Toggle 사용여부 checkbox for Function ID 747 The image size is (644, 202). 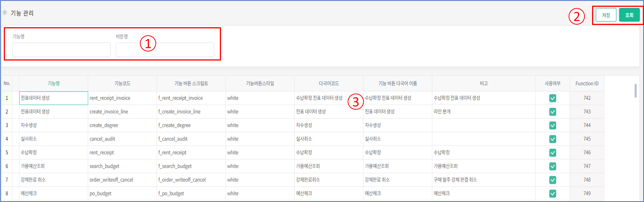pyautogui.click(x=552, y=166)
